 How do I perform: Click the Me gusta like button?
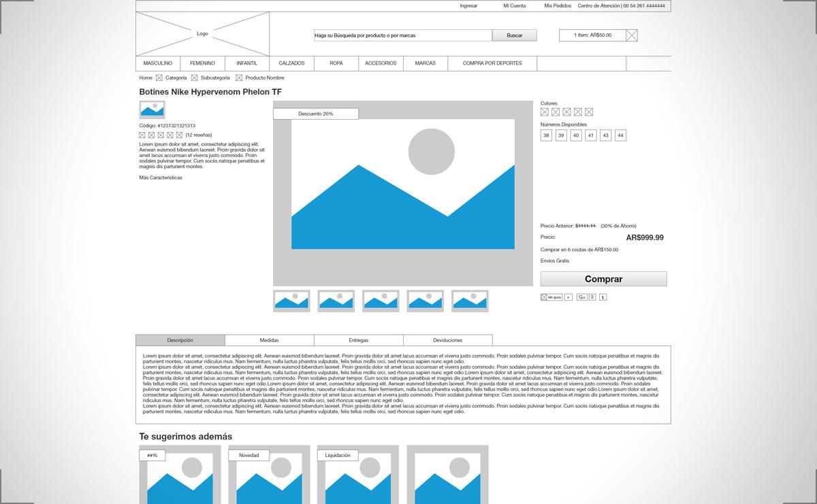coord(551,297)
